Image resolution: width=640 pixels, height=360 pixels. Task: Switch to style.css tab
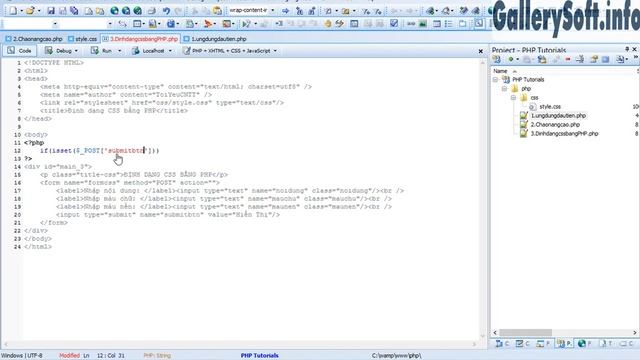[x=83, y=39]
